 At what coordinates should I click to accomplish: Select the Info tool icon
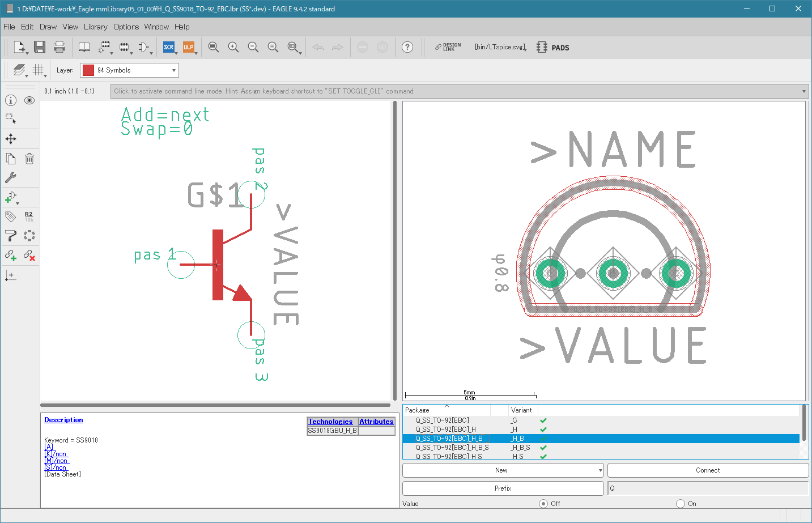[x=11, y=100]
